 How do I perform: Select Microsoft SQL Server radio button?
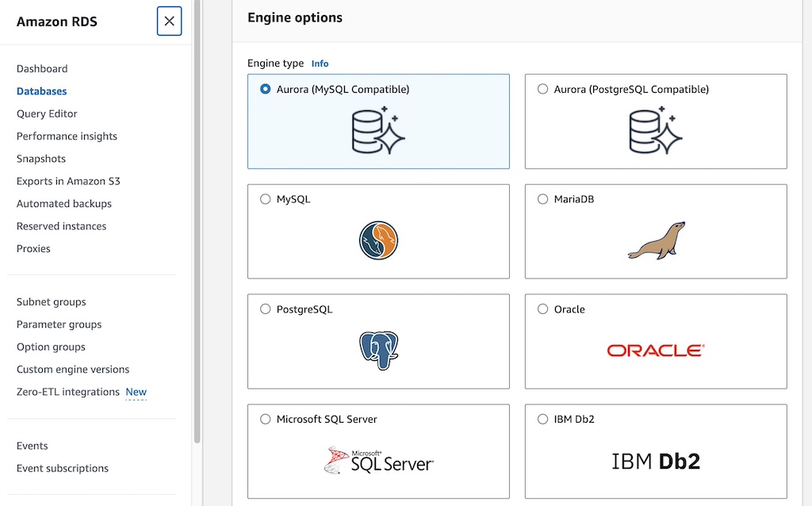click(265, 419)
